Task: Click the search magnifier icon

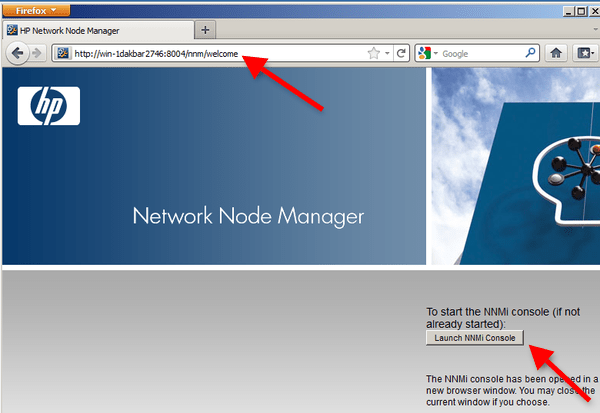Action: (x=530, y=53)
